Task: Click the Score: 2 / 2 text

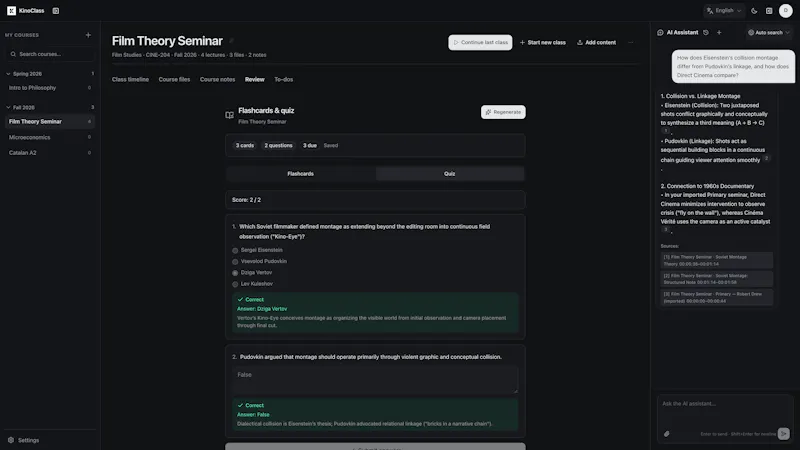Action: [246, 200]
